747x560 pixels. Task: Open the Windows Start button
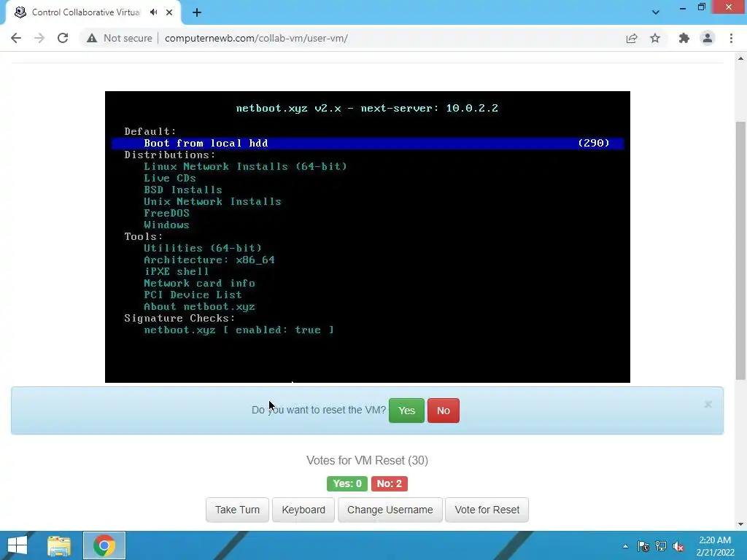(18, 545)
